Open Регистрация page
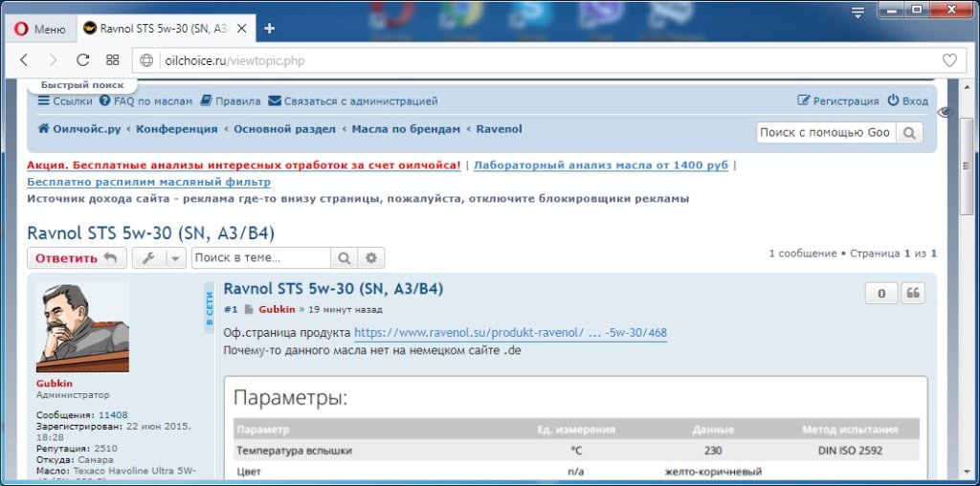 click(837, 101)
